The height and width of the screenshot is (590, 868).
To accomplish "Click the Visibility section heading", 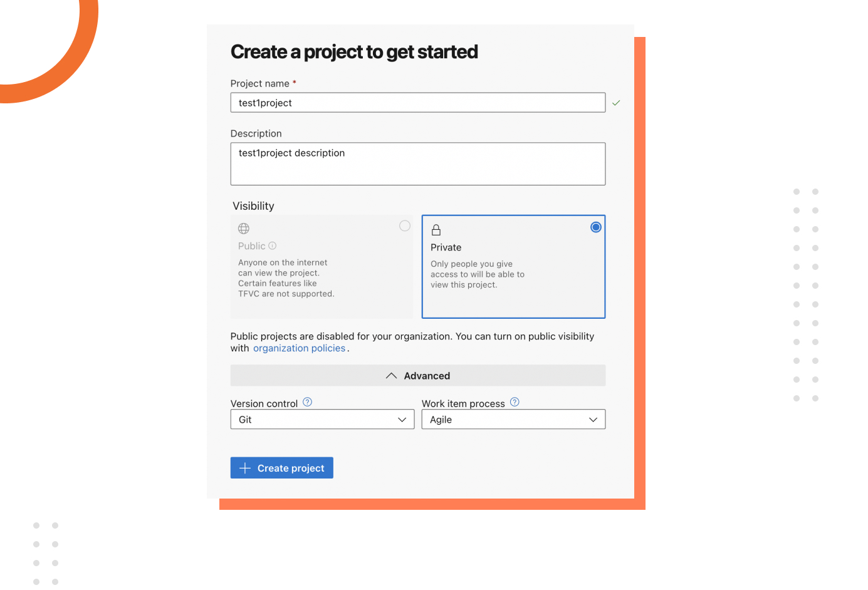I will click(253, 205).
